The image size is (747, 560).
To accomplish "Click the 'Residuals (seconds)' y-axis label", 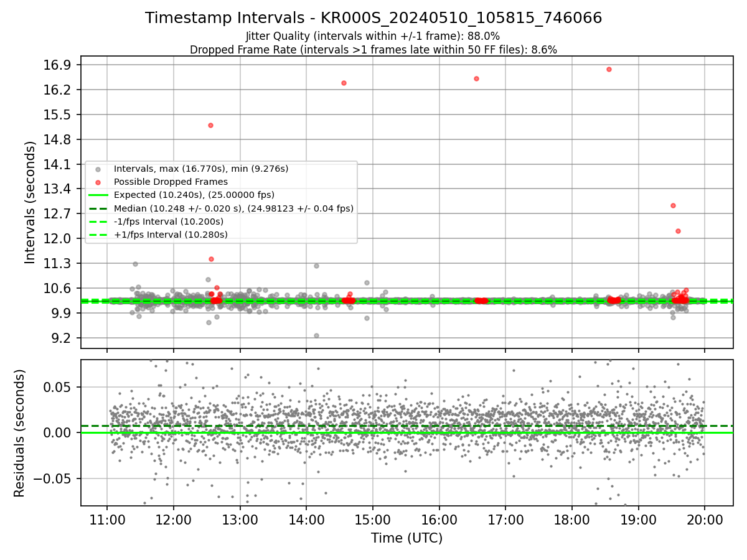I will [19, 433].
